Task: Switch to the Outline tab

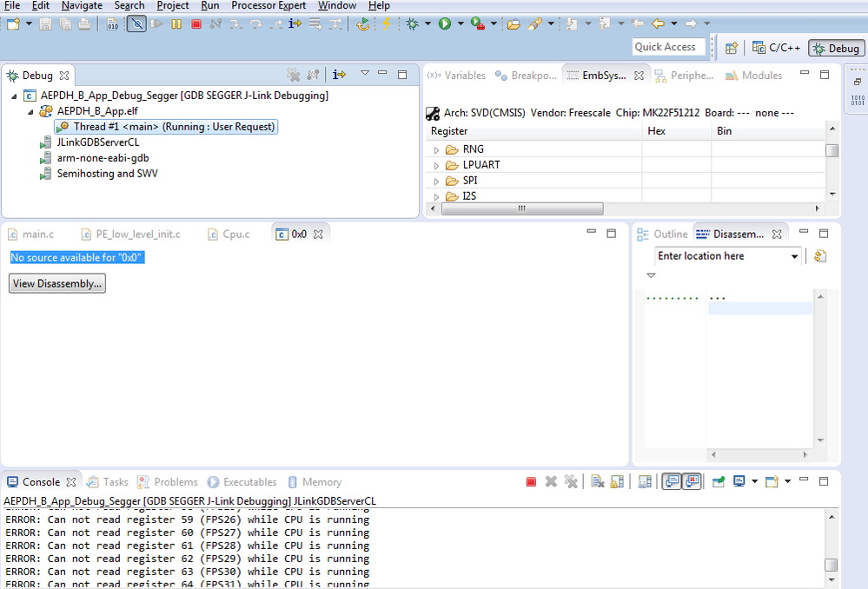Action: pos(663,235)
